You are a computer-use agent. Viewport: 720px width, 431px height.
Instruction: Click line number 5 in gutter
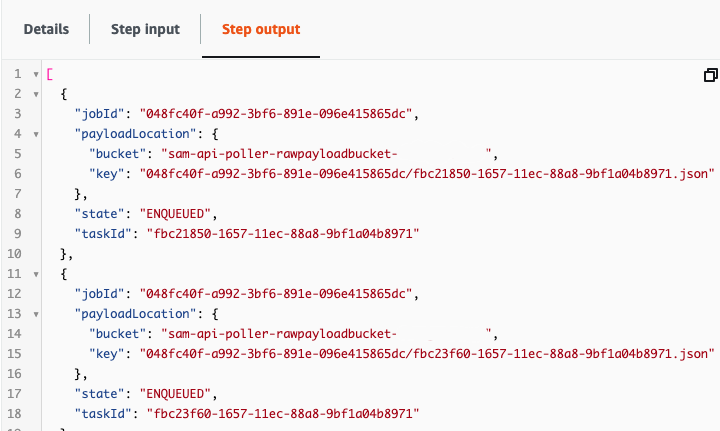click(17, 154)
